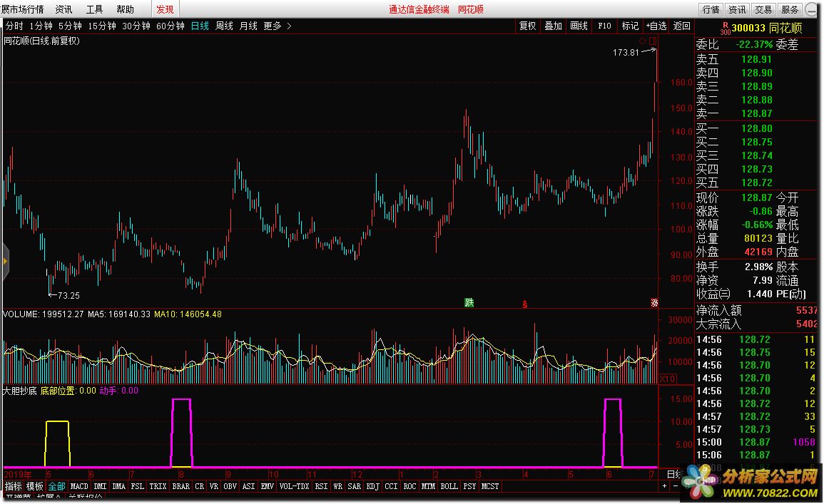Click the - zoom icon in indicator bar
The image size is (824, 504).
(x=676, y=486)
